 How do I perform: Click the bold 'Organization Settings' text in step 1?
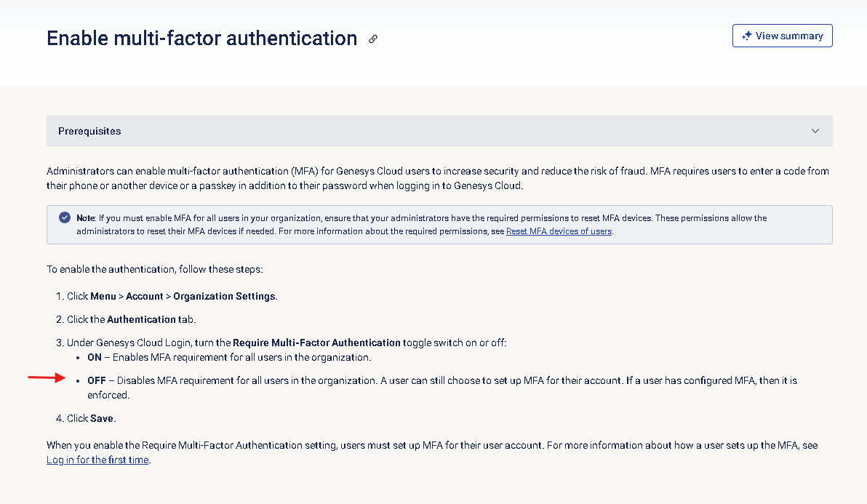225,296
